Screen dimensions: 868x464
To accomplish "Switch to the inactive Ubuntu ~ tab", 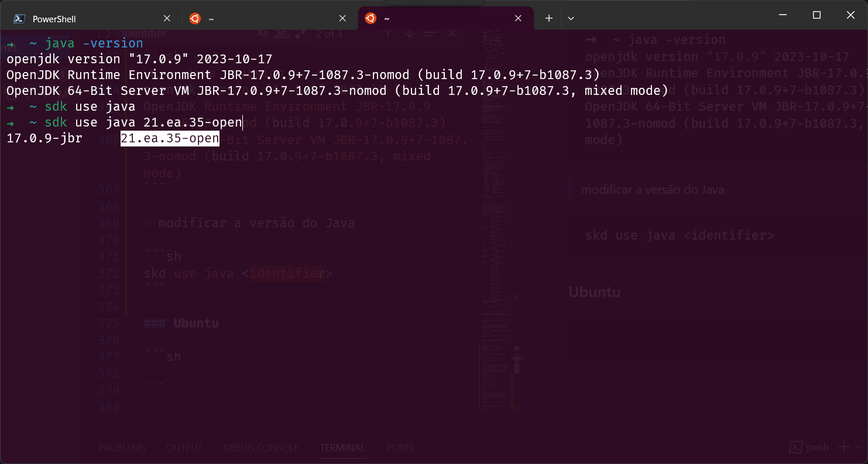I will (269, 19).
